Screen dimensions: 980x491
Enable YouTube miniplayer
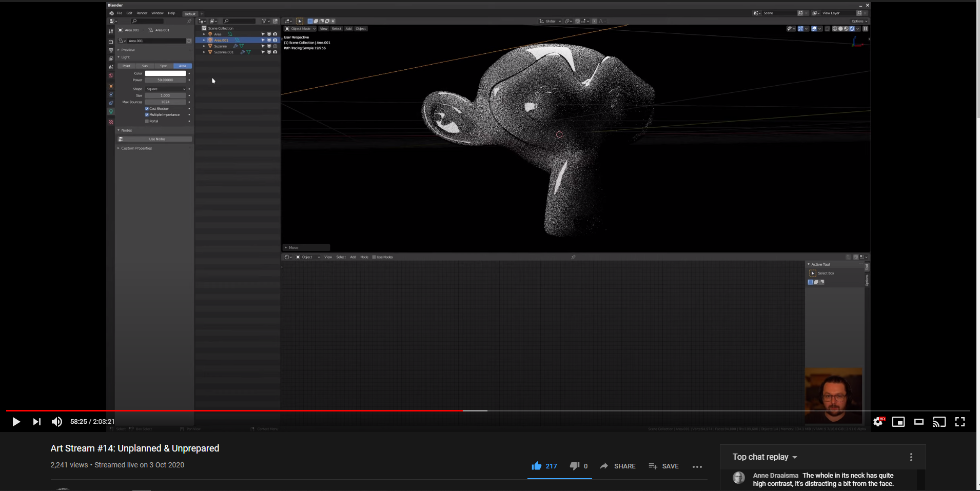tap(898, 422)
